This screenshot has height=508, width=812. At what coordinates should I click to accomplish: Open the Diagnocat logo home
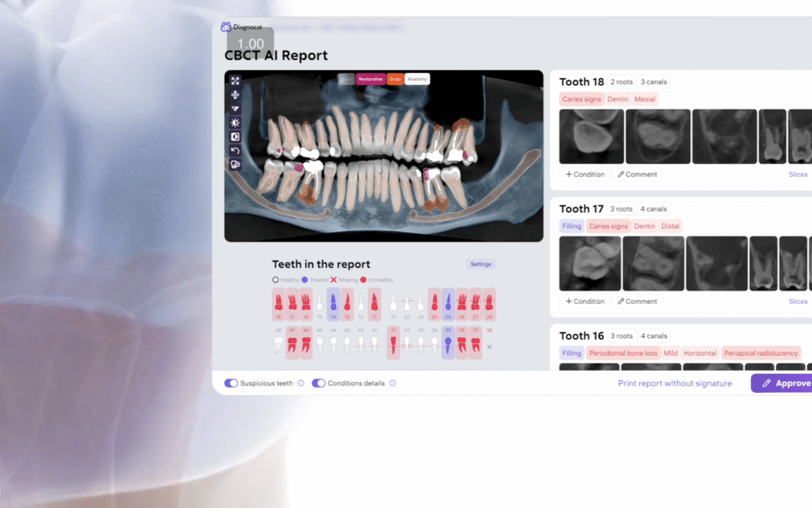[x=237, y=26]
